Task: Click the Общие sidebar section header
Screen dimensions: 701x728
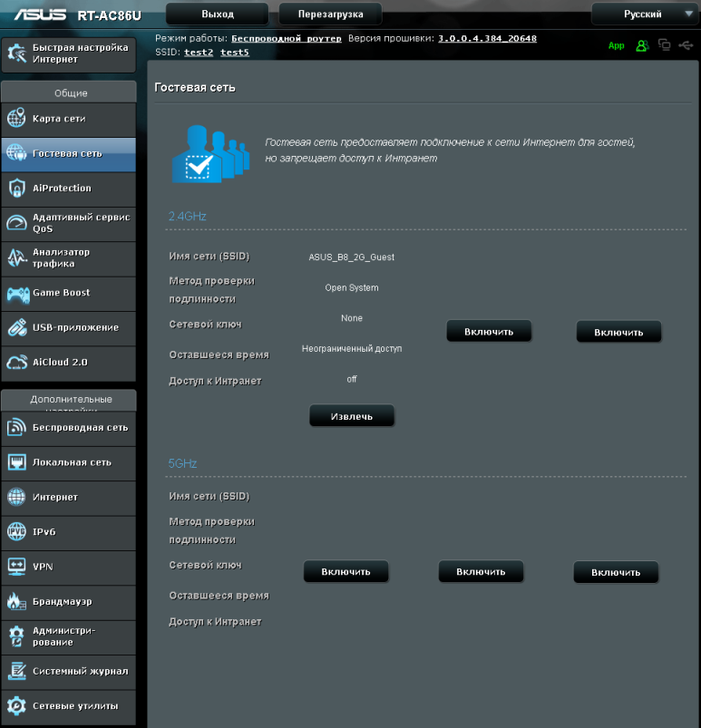Action: pos(71,92)
